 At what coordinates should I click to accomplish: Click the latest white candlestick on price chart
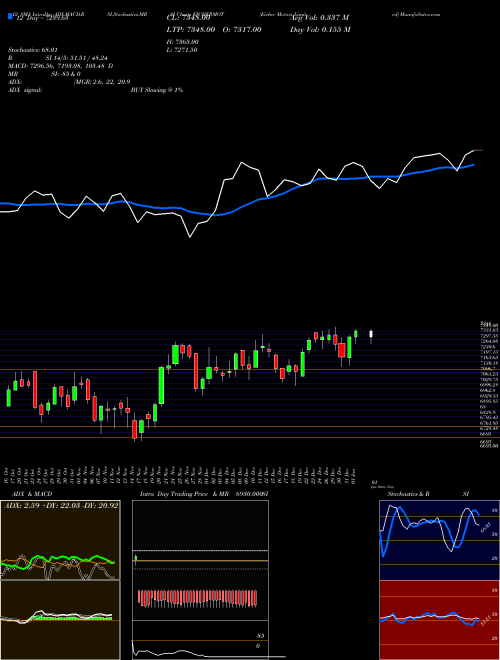(x=371, y=336)
